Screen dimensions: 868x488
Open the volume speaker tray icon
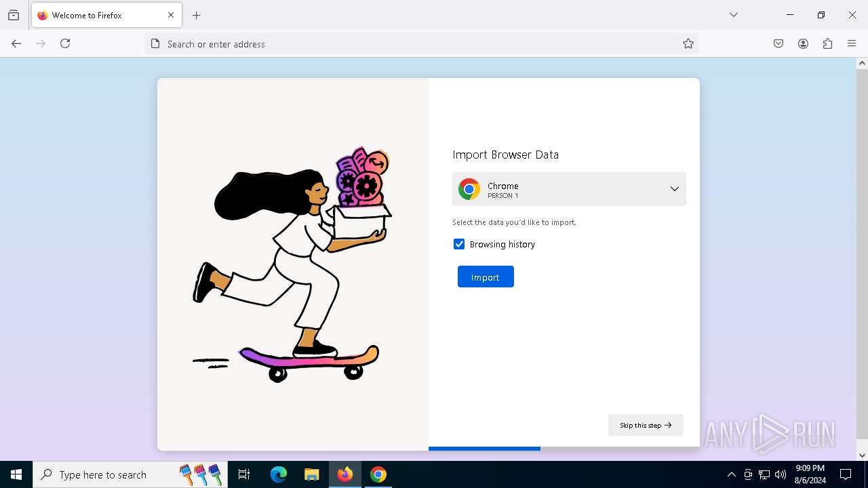pos(781,474)
